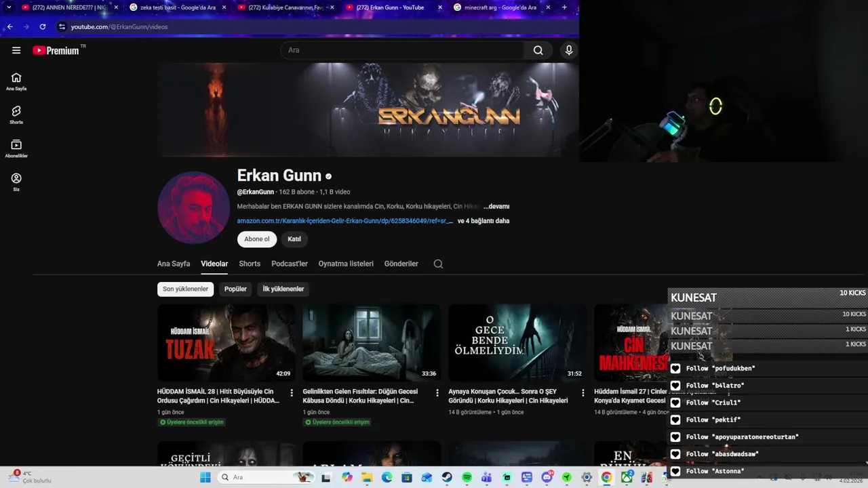The height and width of the screenshot is (488, 868).
Task: Open HÜDDAM İSMAİL 28 video title
Action: coord(218,396)
